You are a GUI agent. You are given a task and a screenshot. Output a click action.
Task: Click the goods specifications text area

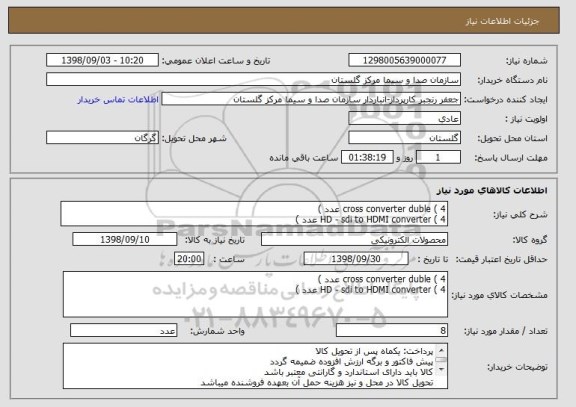click(255, 294)
